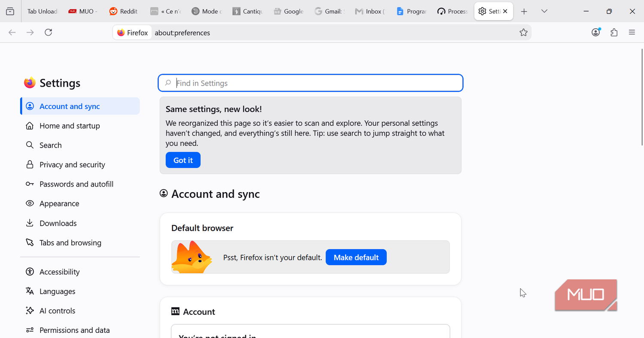Screen dimensions: 644x338
Task: Focus the Find in Settings search box
Action: click(310, 83)
